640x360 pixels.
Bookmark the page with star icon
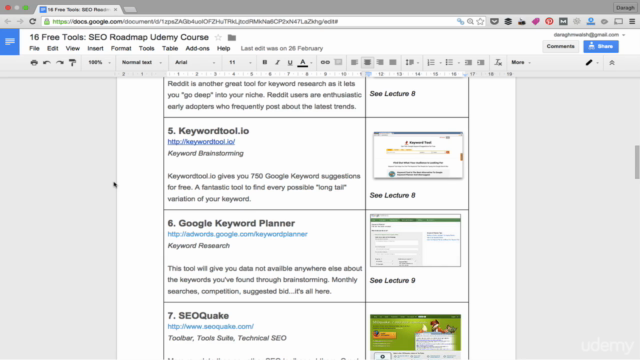(480, 21)
